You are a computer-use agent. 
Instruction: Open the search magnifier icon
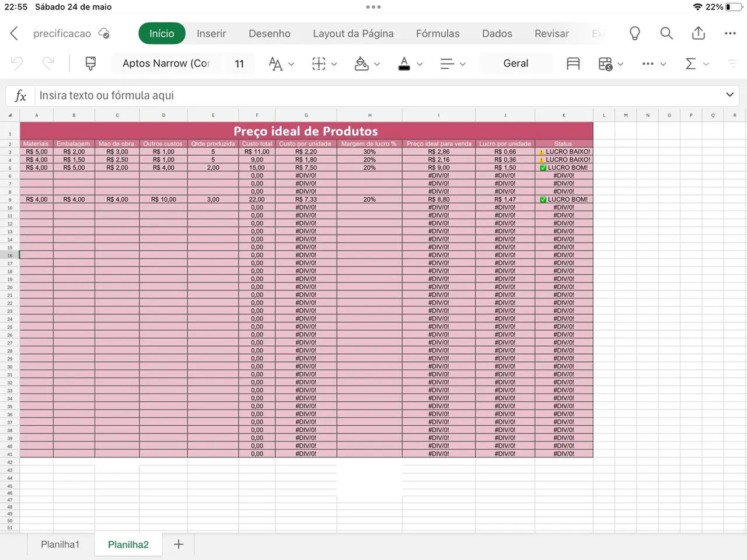[x=666, y=33]
